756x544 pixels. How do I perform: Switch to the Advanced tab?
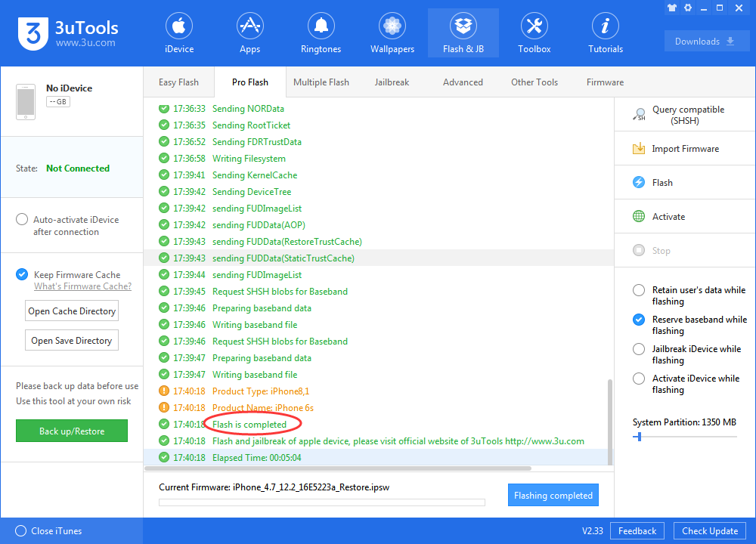click(463, 82)
